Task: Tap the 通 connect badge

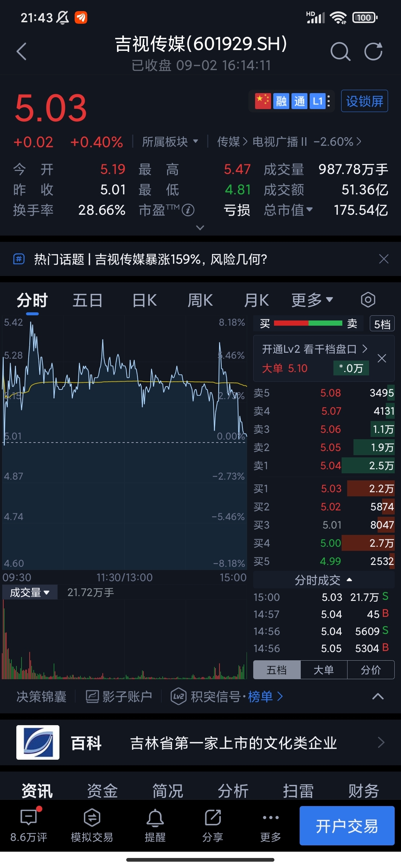Action: tap(299, 101)
